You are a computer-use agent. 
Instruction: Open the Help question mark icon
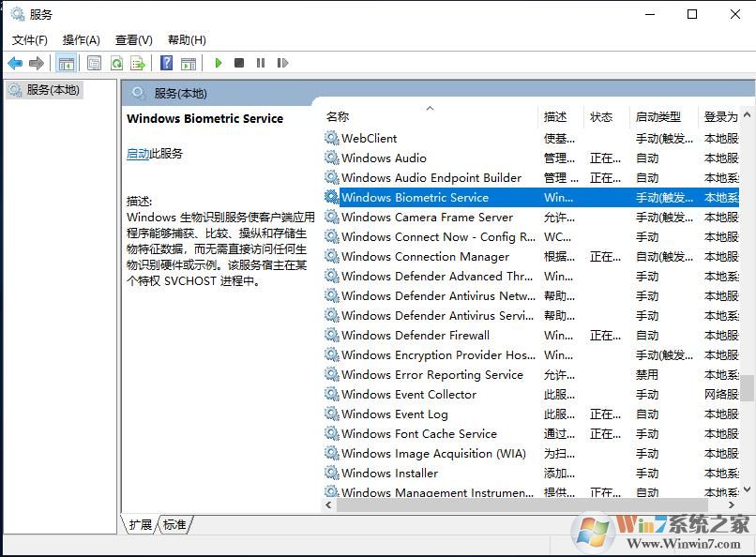tap(166, 63)
